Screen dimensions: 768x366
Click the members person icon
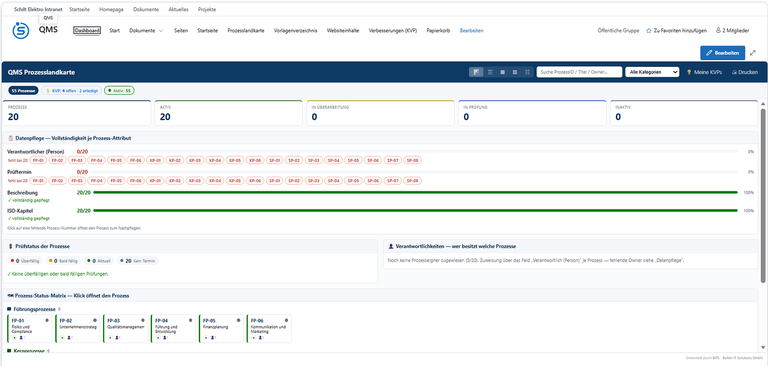click(x=719, y=30)
